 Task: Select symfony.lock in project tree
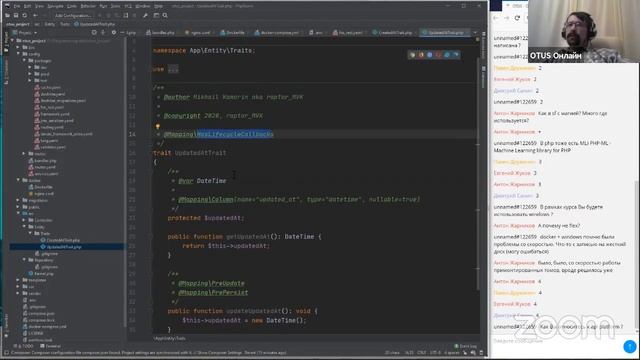point(38,340)
